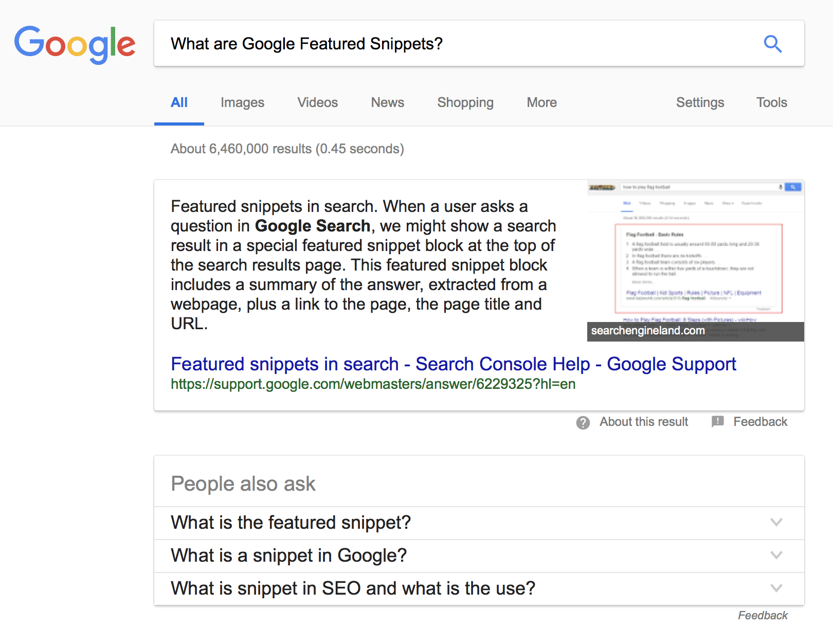Click the question What is a snippet in Google?
The width and height of the screenshot is (833, 644).
[x=288, y=556]
